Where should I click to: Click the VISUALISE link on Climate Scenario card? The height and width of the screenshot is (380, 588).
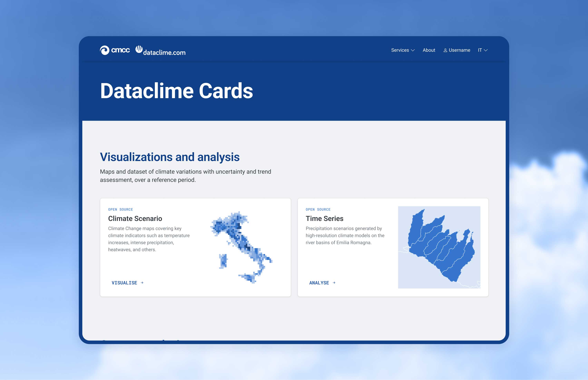(x=124, y=283)
